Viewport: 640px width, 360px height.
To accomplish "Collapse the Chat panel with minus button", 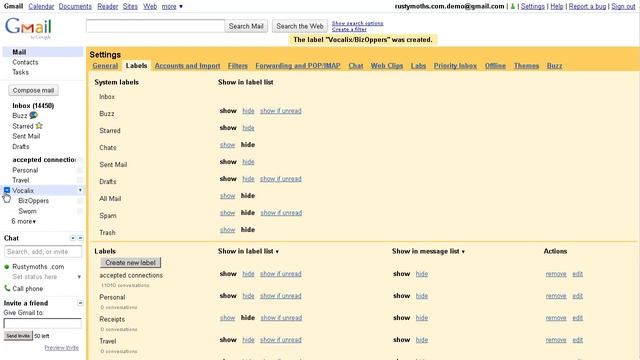I will pyautogui.click(x=80, y=238).
